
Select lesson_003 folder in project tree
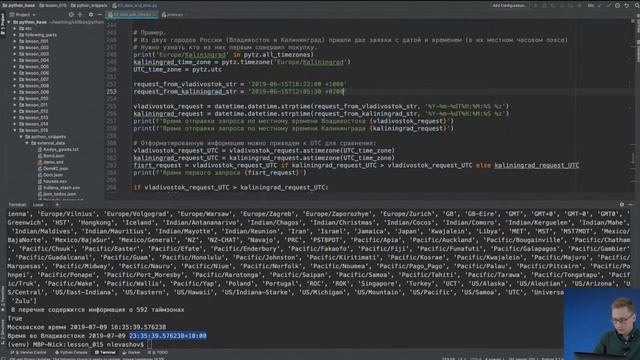pyautogui.click(x=33, y=54)
